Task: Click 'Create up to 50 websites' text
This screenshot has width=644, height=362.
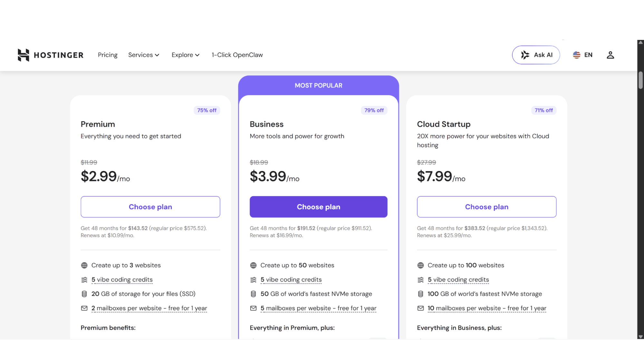Action: (x=297, y=265)
